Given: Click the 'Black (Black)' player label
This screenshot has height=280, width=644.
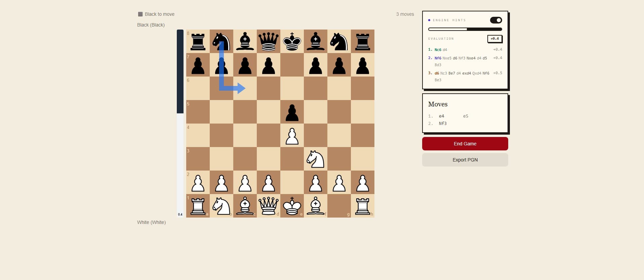Looking at the screenshot, I should [x=151, y=25].
